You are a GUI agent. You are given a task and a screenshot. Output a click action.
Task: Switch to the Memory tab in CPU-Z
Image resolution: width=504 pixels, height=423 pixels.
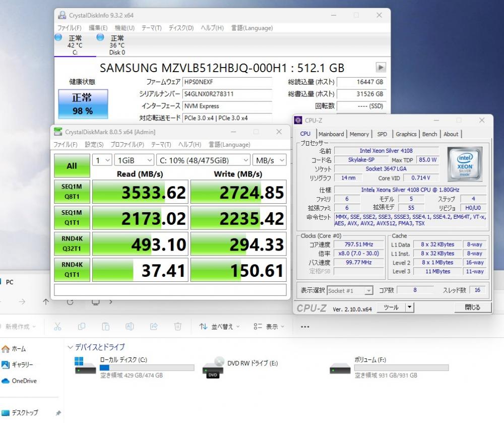pyautogui.click(x=359, y=134)
